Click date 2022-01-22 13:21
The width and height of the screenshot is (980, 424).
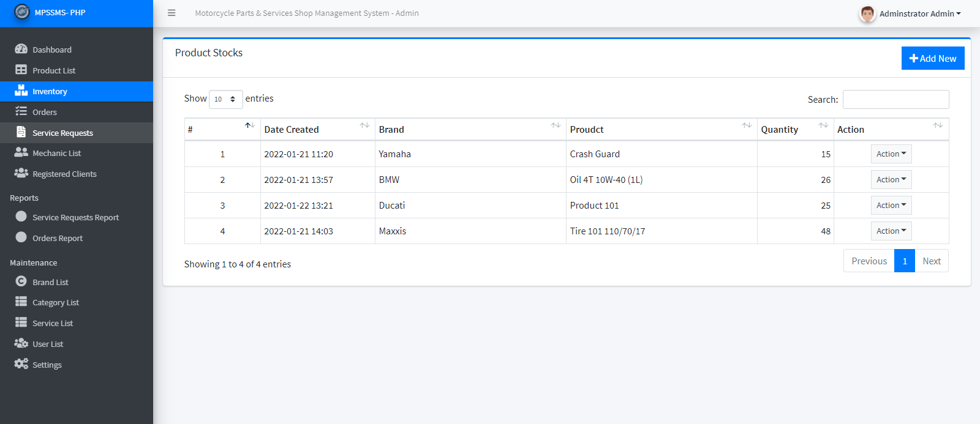[x=298, y=206]
